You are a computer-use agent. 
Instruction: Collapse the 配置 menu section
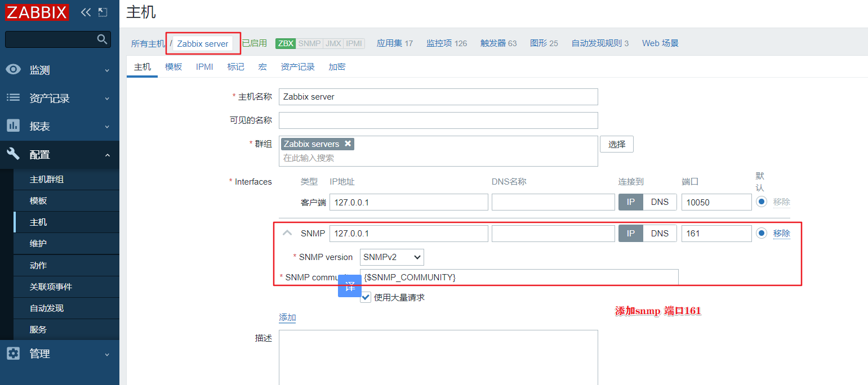pos(106,155)
